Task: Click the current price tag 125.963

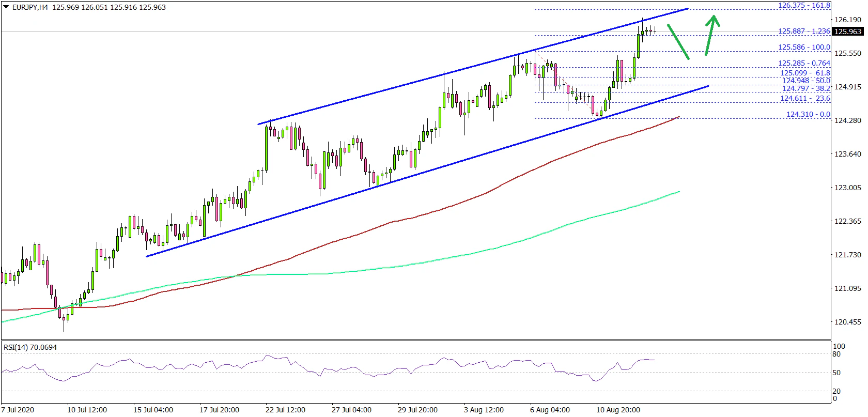Action: pos(848,32)
